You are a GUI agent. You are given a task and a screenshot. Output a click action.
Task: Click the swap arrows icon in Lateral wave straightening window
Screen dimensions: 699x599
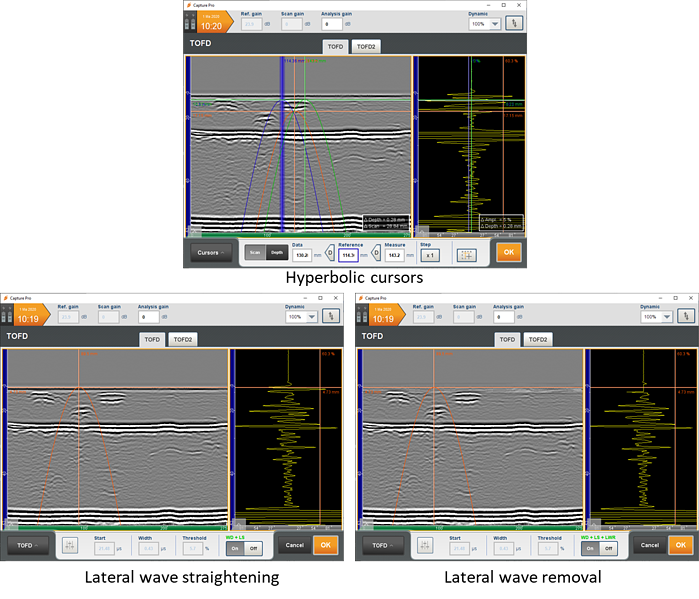pyautogui.click(x=331, y=316)
